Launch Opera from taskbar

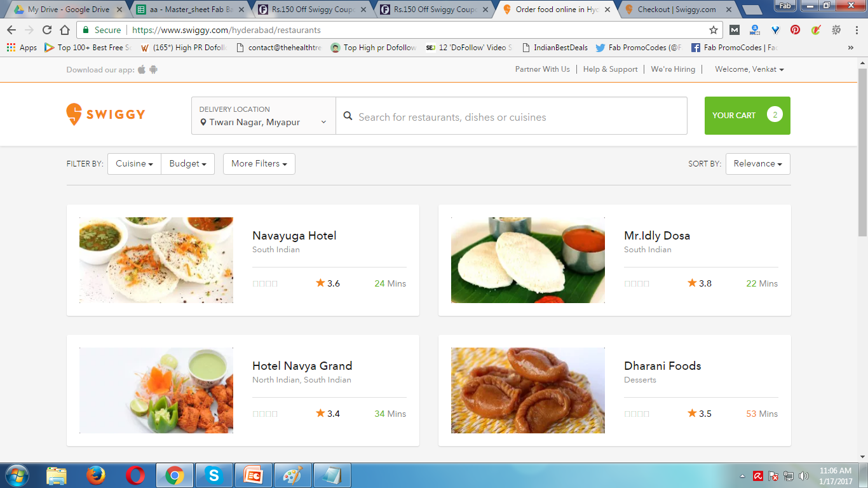[x=135, y=475]
